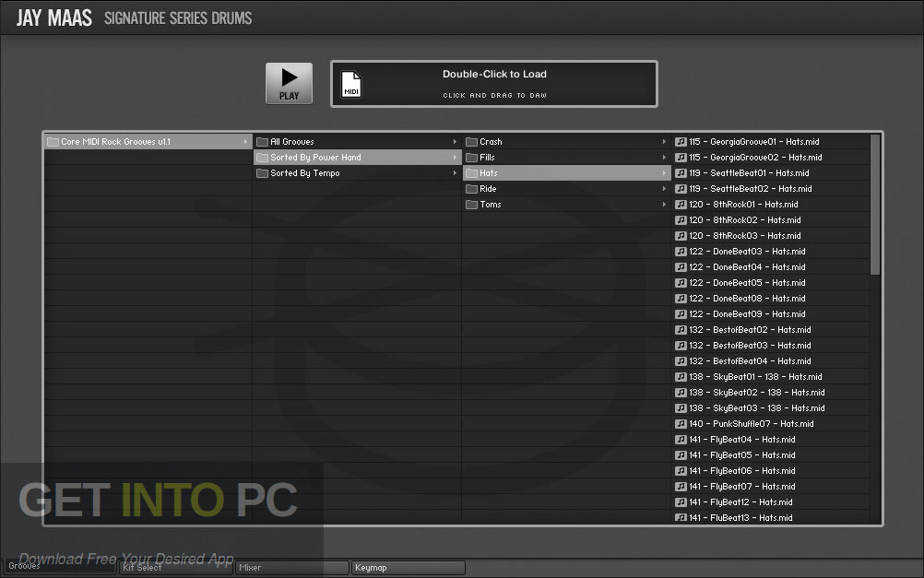Image resolution: width=924 pixels, height=578 pixels.
Task: Click music icon of 141 - FlyBeat07 file
Action: coord(681,487)
